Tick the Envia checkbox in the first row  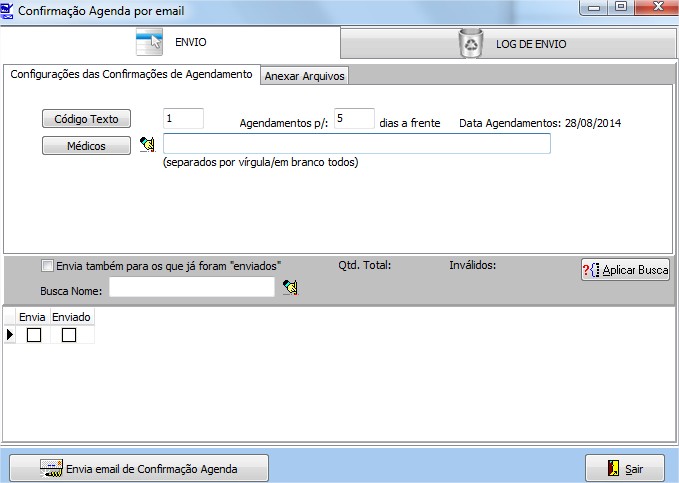point(33,336)
